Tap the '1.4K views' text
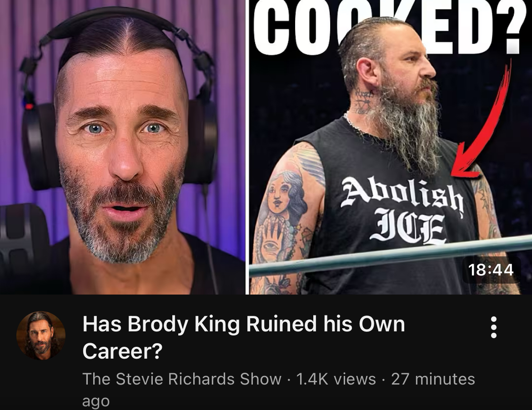Viewport: 532px width, 410px height. coord(336,379)
